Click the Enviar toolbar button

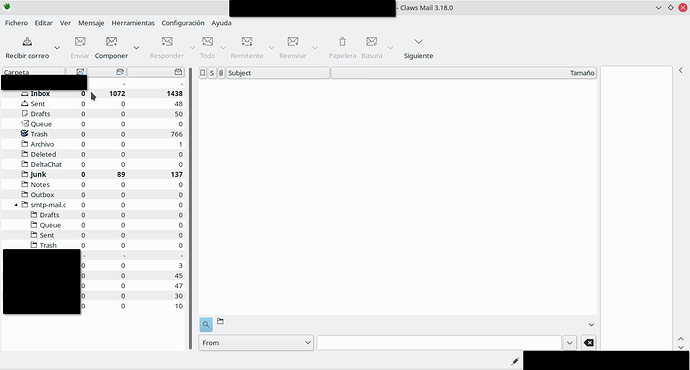click(x=80, y=48)
